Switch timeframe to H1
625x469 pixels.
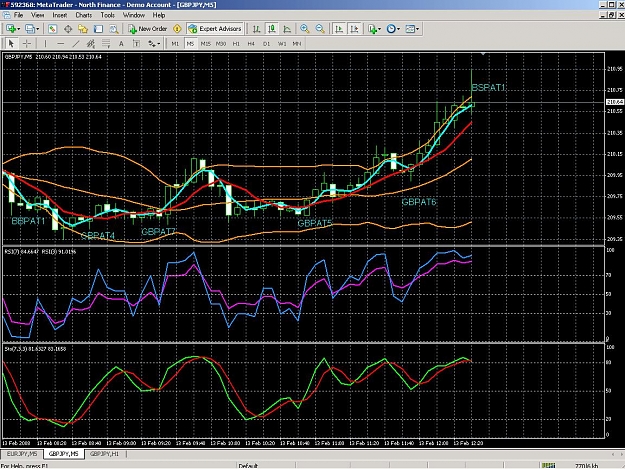(x=236, y=43)
